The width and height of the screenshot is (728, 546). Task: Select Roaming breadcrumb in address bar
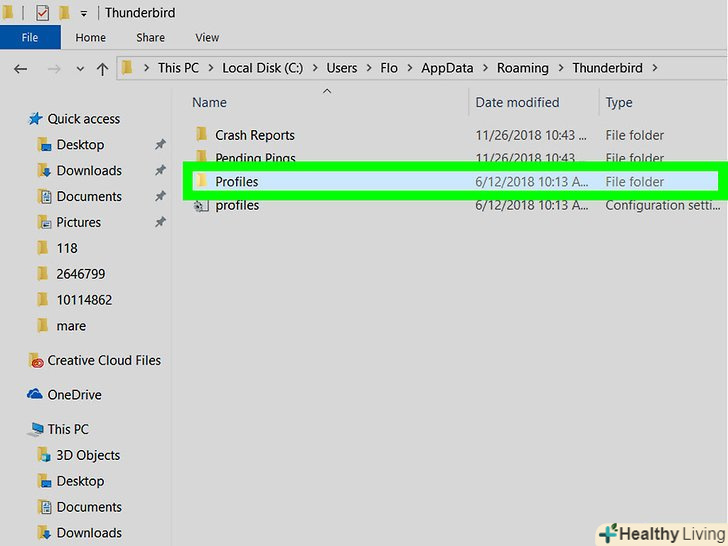pos(523,68)
